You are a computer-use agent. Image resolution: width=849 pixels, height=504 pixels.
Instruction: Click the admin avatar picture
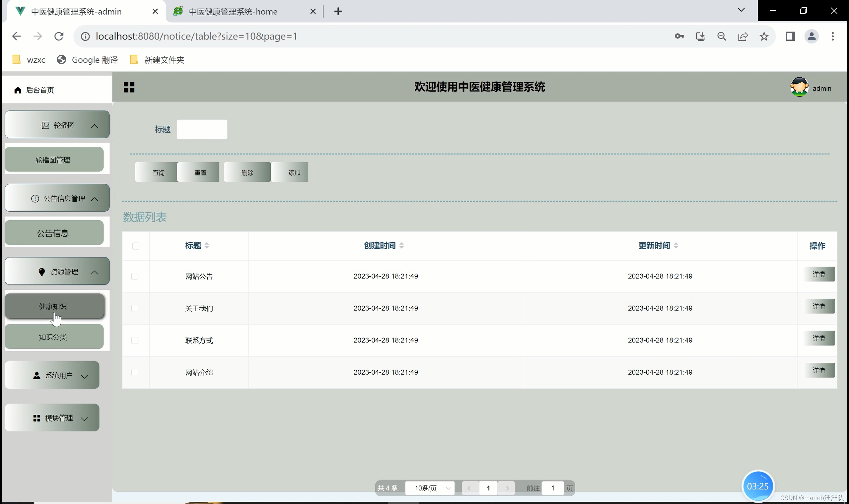[799, 87]
